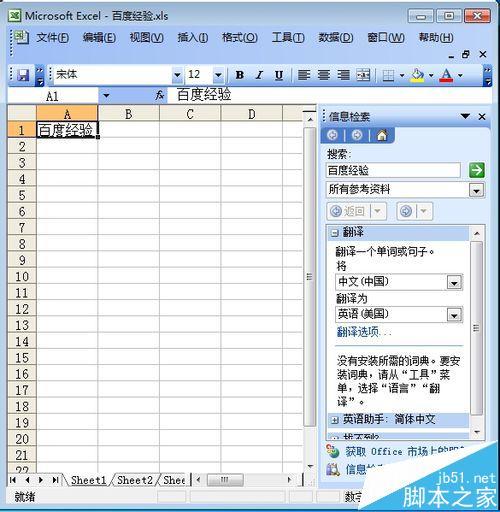Switch to Sheet2 tab
This screenshot has height=512, width=500.
pyautogui.click(x=135, y=480)
